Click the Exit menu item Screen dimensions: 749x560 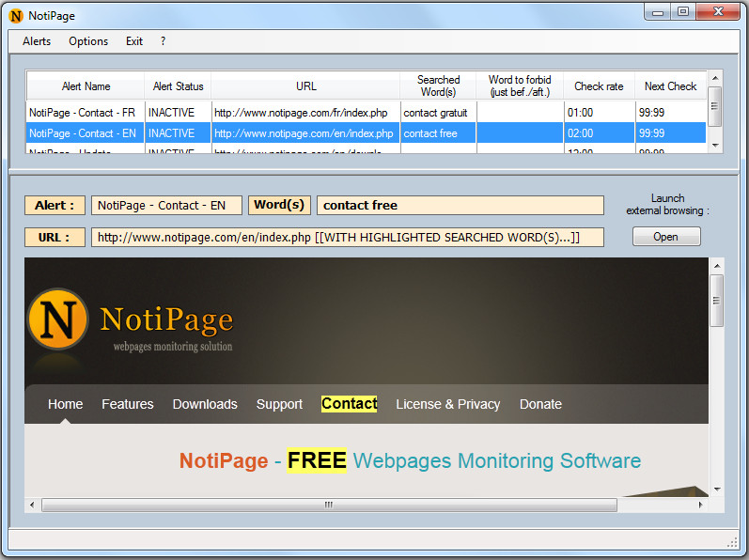click(x=134, y=41)
